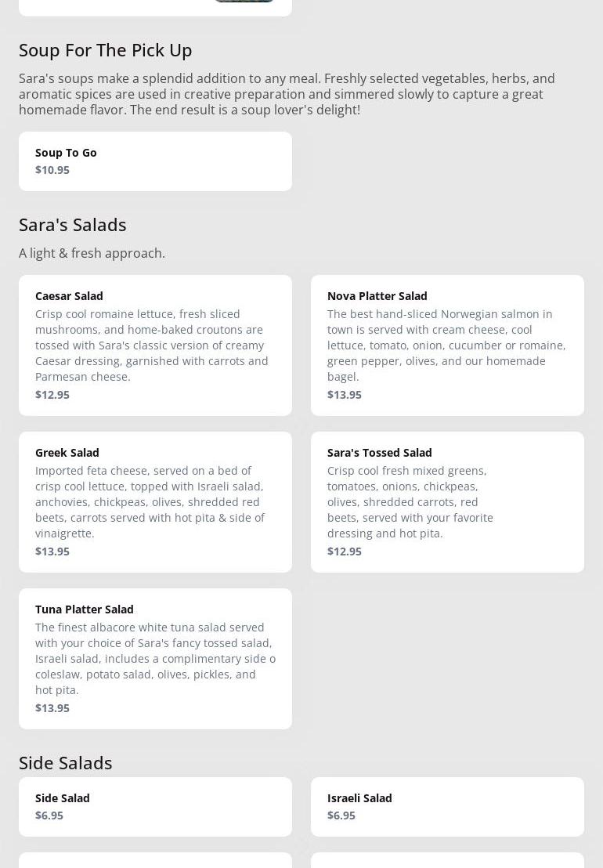Click the Side Salads section heading

point(66,763)
